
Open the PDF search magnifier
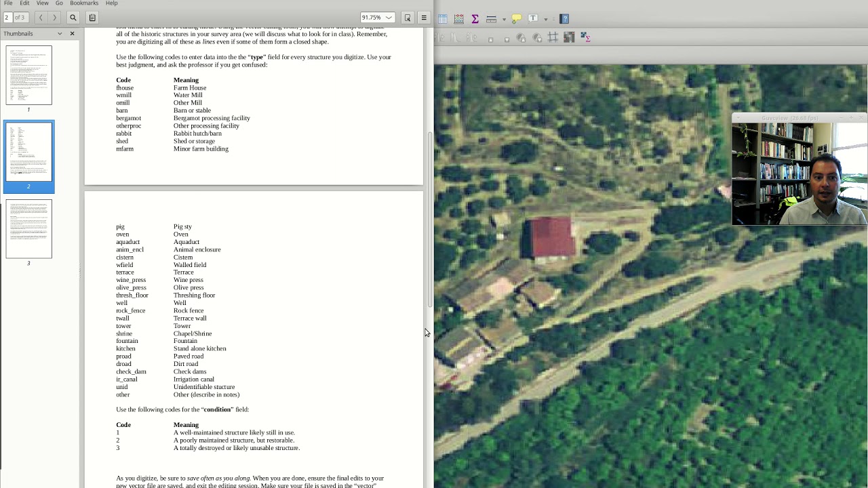[x=73, y=18]
